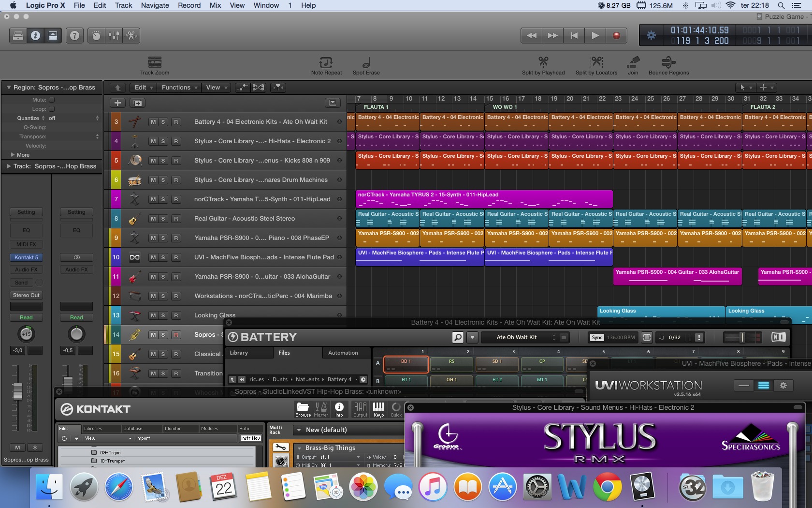Open the Editors scissors icon
This screenshot has width=812, height=508.
click(131, 35)
